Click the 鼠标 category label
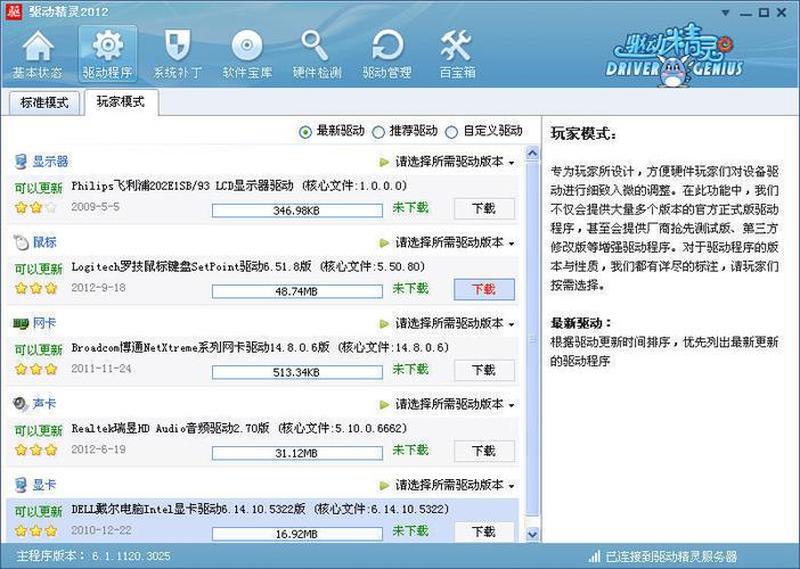The image size is (800, 569). click(x=45, y=242)
